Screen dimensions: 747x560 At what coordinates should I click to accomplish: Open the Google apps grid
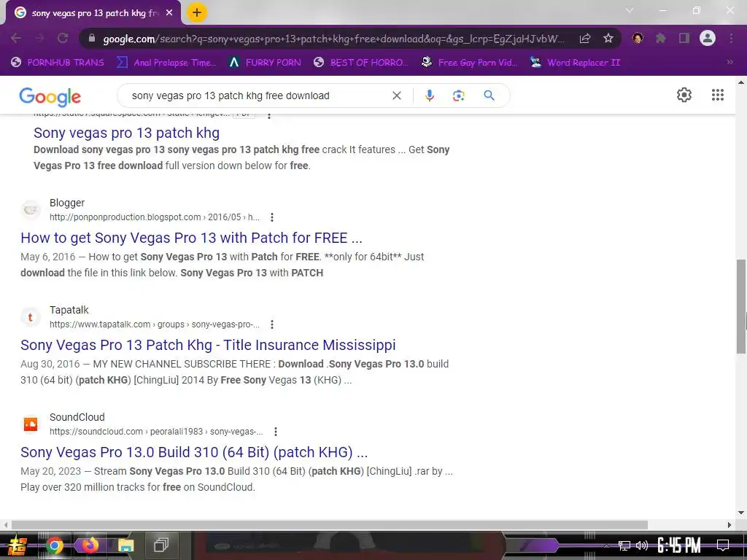(718, 95)
